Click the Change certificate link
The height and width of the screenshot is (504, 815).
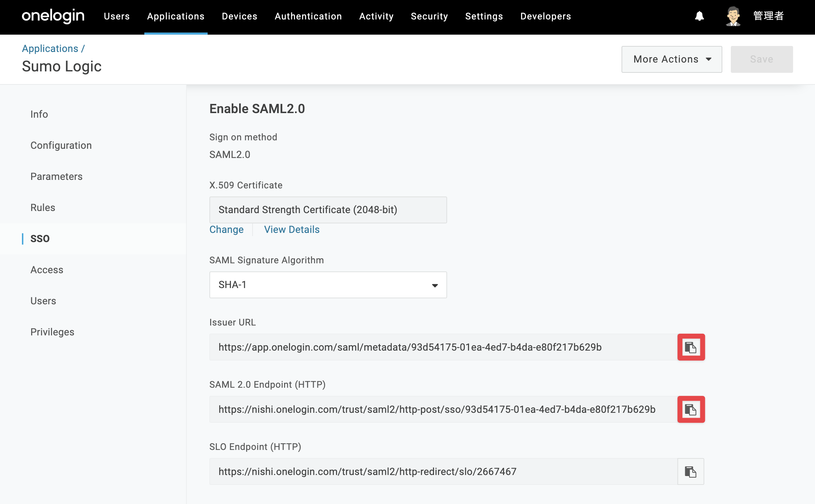227,230
